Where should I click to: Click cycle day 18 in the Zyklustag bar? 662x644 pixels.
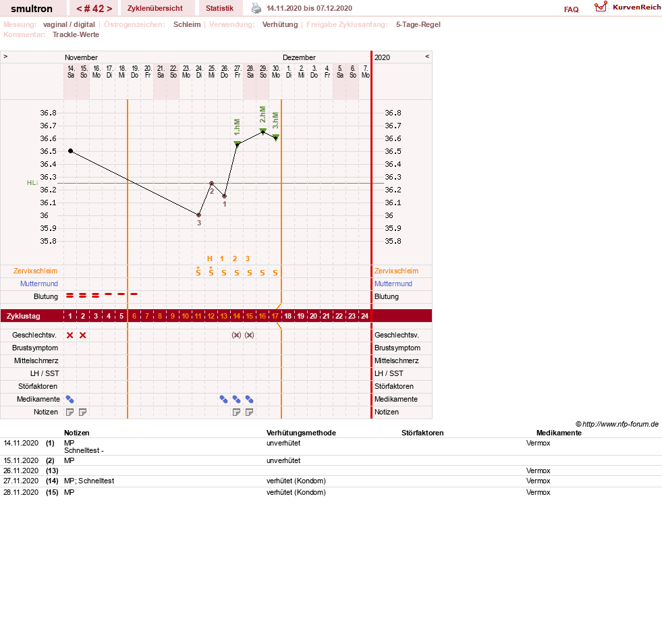click(288, 316)
